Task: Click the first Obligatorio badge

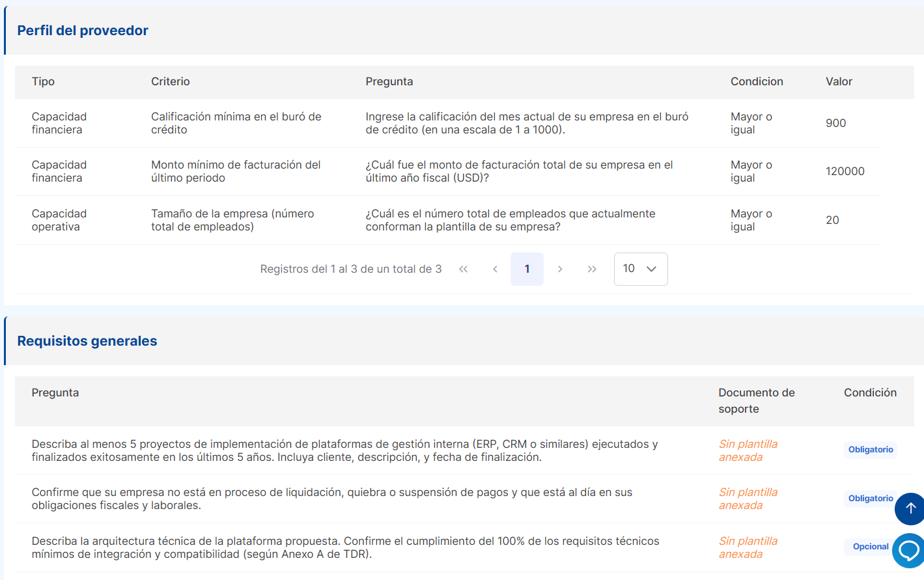Action: coord(870,450)
